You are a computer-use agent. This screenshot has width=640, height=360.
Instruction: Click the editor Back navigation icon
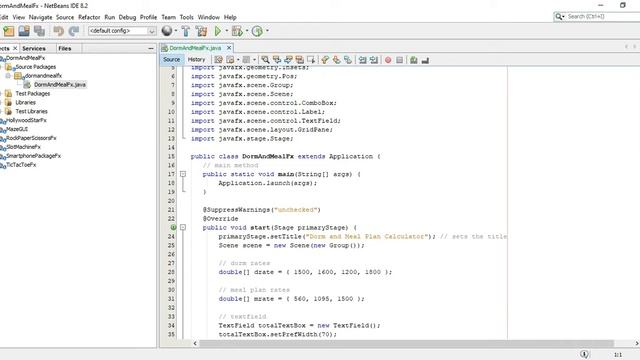pyautogui.click(x=230, y=60)
